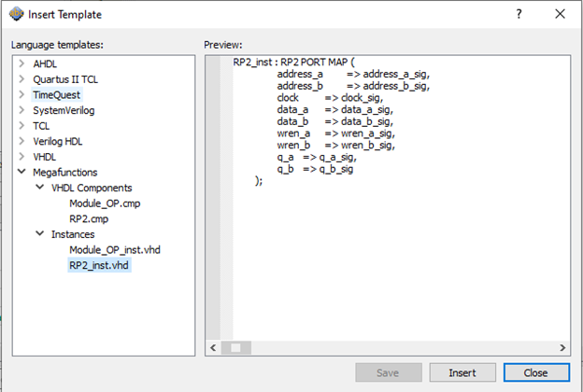The image size is (583, 392).
Task: Open the question mark help button
Action: pyautogui.click(x=519, y=14)
